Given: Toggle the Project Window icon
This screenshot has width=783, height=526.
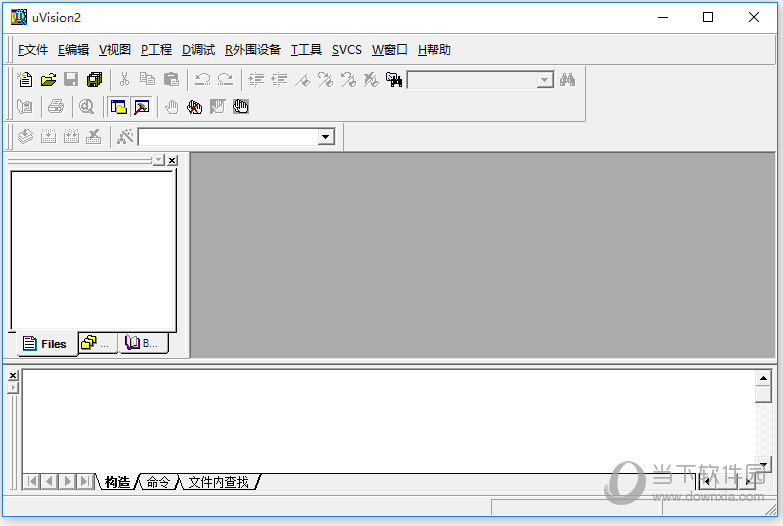Looking at the screenshot, I should point(118,106).
